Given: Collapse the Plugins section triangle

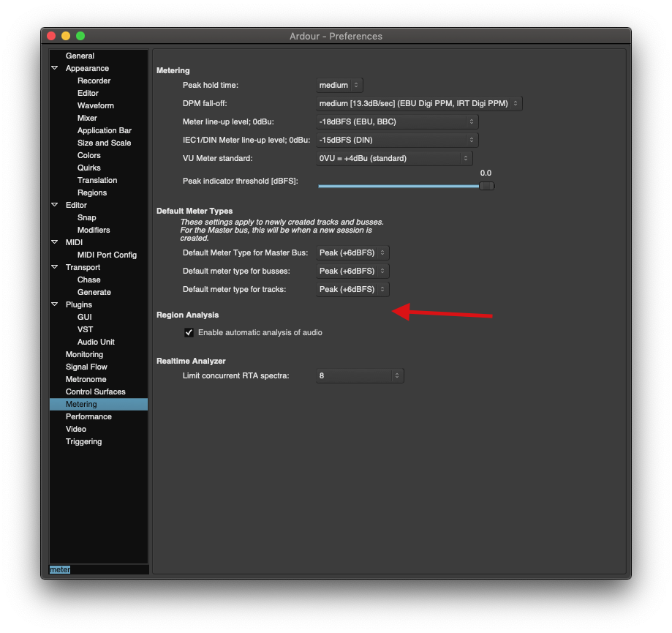Looking at the screenshot, I should point(55,304).
